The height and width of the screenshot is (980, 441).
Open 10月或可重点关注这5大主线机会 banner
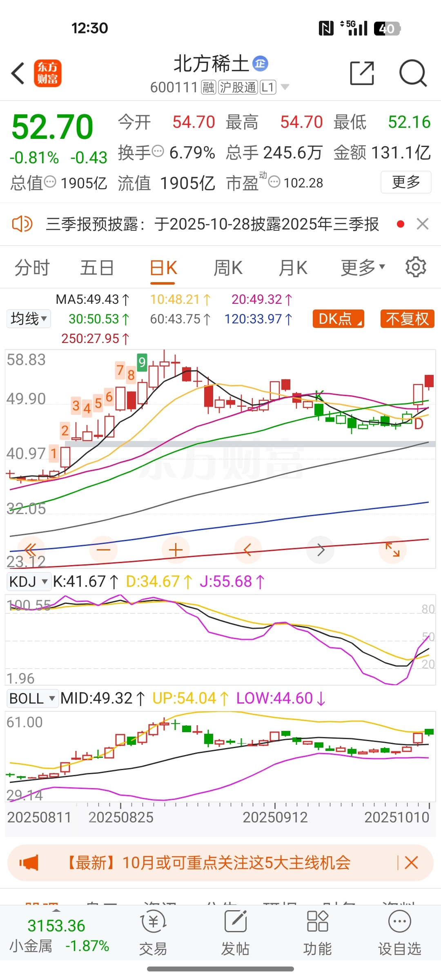tap(207, 863)
